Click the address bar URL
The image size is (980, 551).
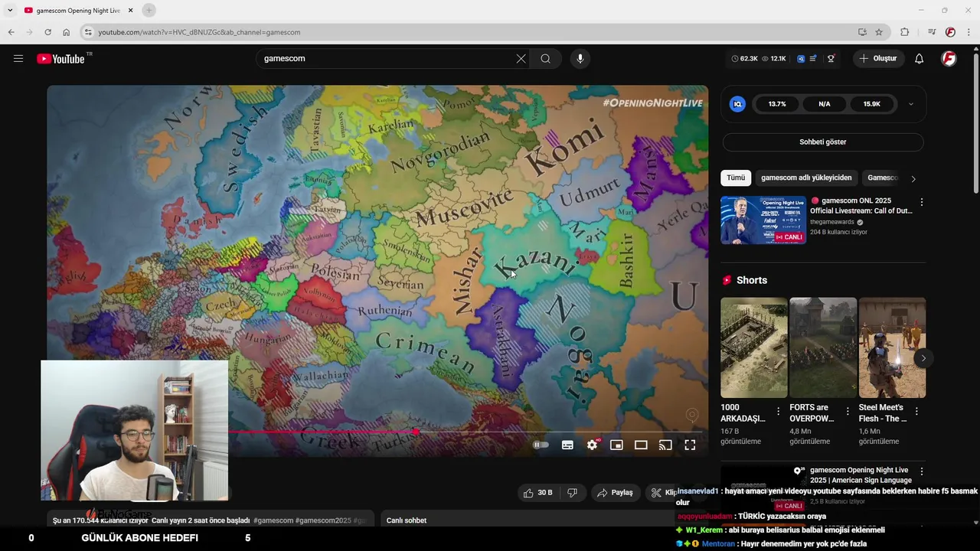[x=199, y=32]
